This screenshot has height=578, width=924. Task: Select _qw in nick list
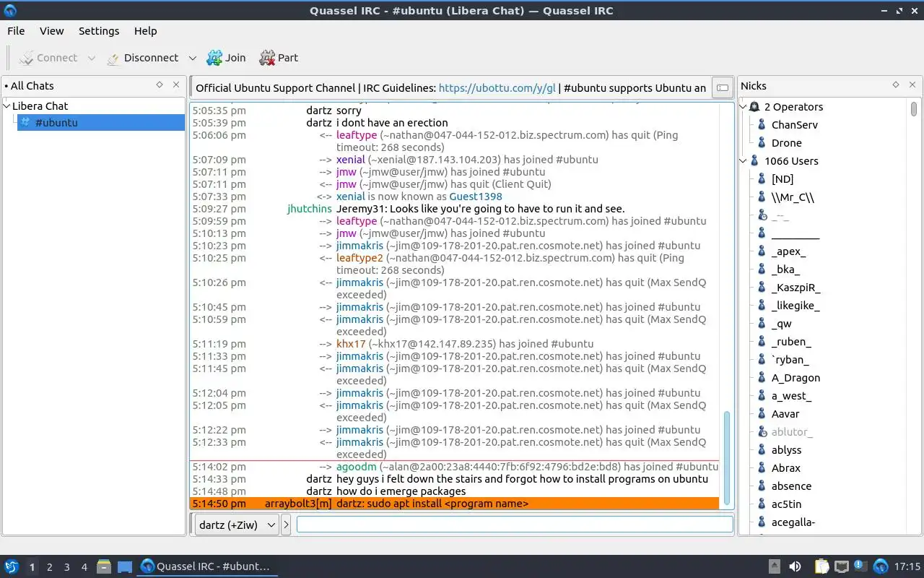pos(781,324)
